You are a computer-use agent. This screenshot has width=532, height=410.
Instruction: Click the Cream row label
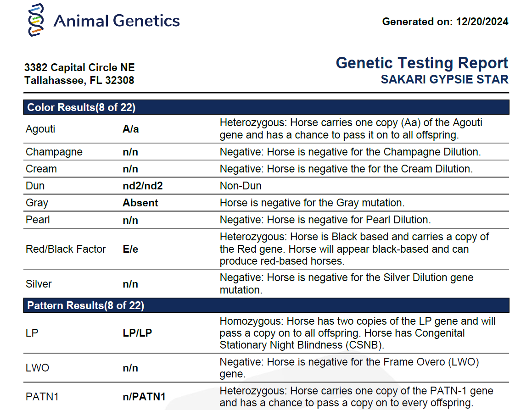[41, 169]
